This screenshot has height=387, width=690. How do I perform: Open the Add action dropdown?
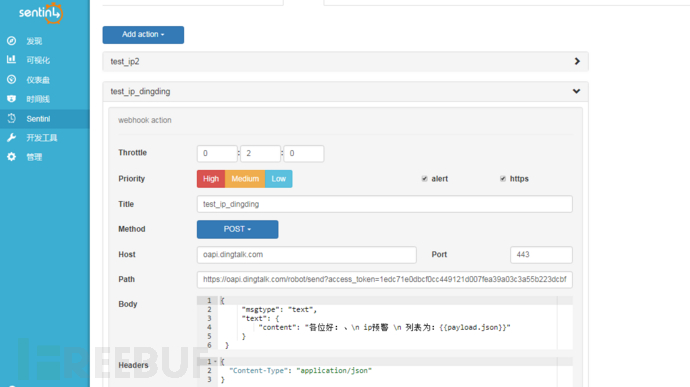143,34
